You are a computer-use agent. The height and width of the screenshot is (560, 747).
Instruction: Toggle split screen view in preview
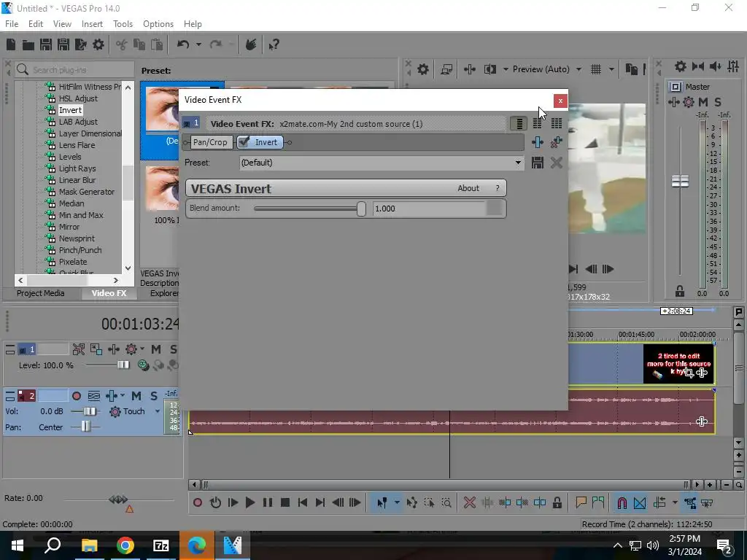[x=489, y=69]
